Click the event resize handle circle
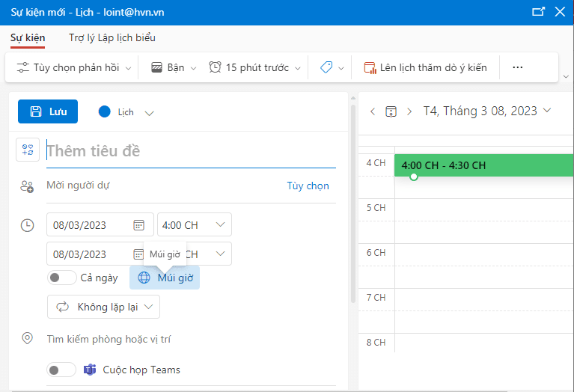 [x=414, y=177]
